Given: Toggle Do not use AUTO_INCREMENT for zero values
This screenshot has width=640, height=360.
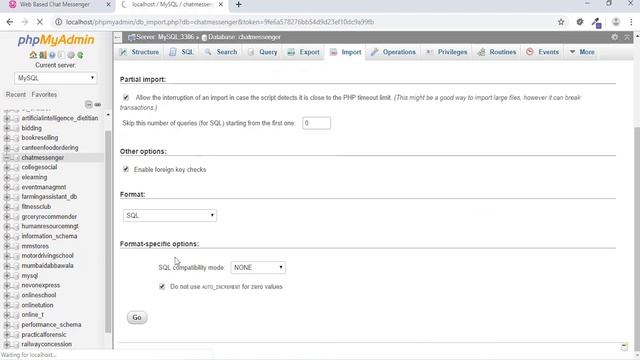Looking at the screenshot, I should [162, 287].
